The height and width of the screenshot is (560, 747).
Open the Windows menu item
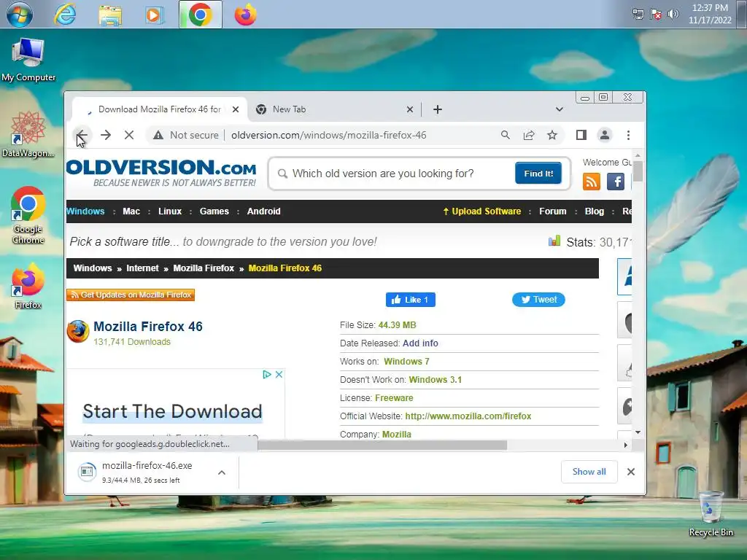coord(85,211)
